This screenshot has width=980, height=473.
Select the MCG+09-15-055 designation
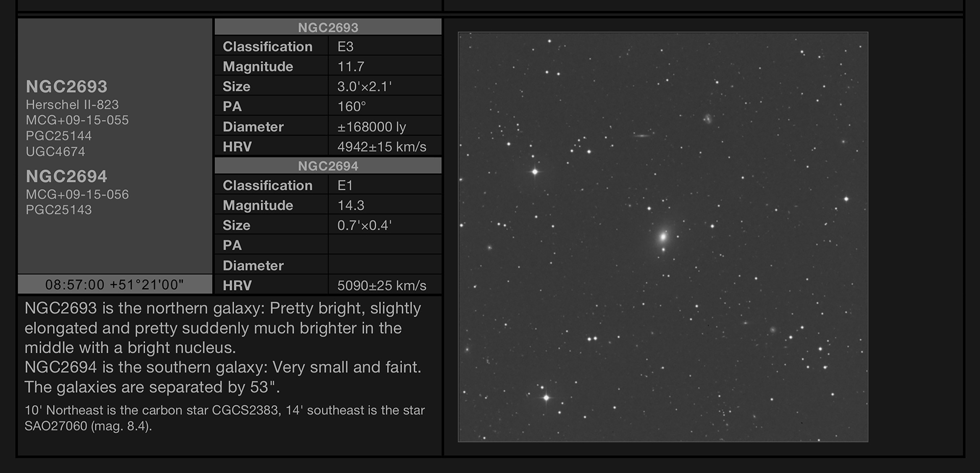point(77,120)
